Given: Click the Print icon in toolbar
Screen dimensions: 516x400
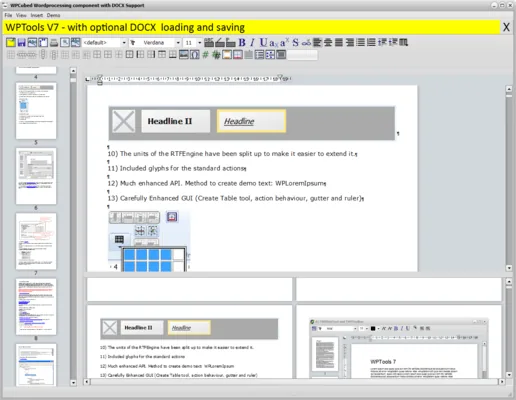Looking at the screenshot, I should 54,43.
